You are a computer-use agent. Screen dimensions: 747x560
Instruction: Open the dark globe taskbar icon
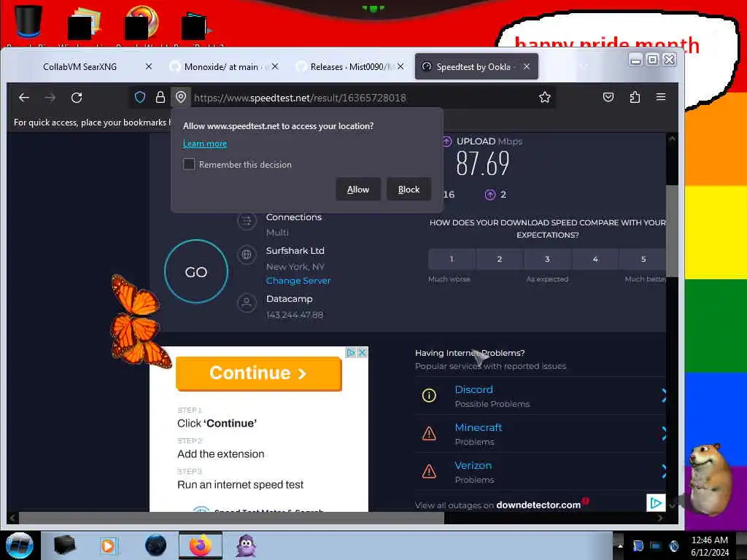tap(155, 545)
